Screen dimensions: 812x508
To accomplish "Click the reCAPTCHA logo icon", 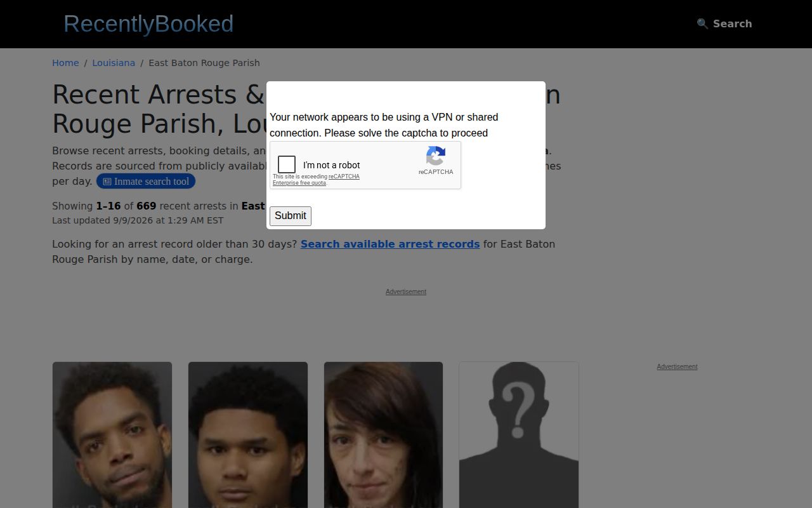I will [436, 156].
